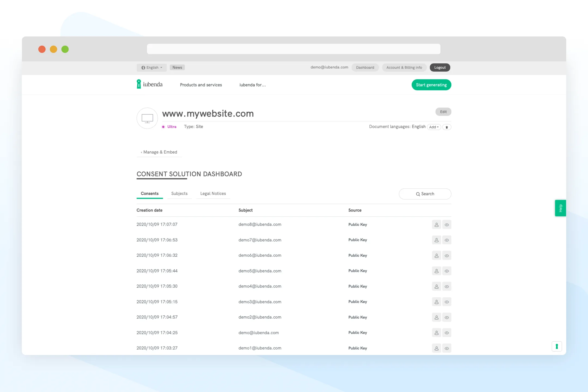Open subject profile for demo4@iubenda.com row
Viewport: 588px width, 392px height.
pyautogui.click(x=436, y=286)
